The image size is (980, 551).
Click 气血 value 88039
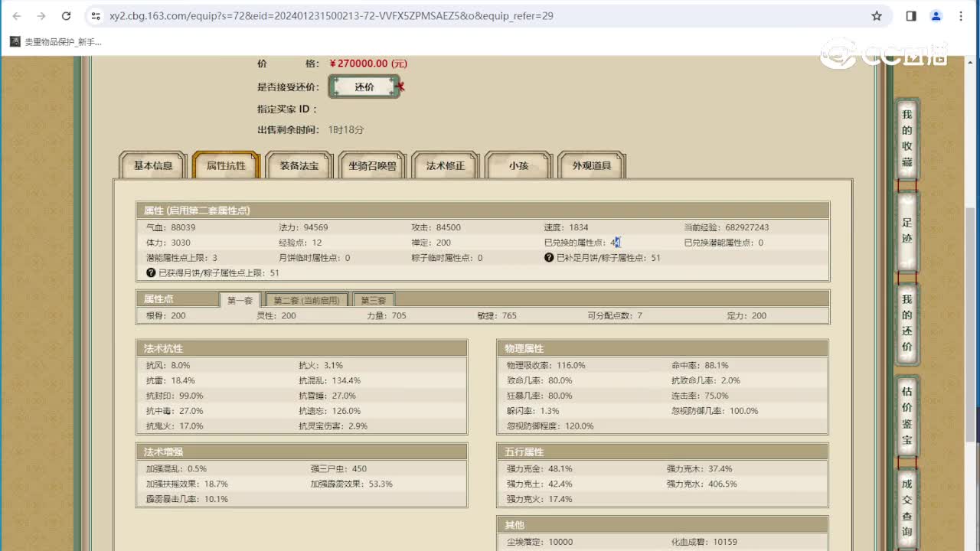pyautogui.click(x=183, y=227)
